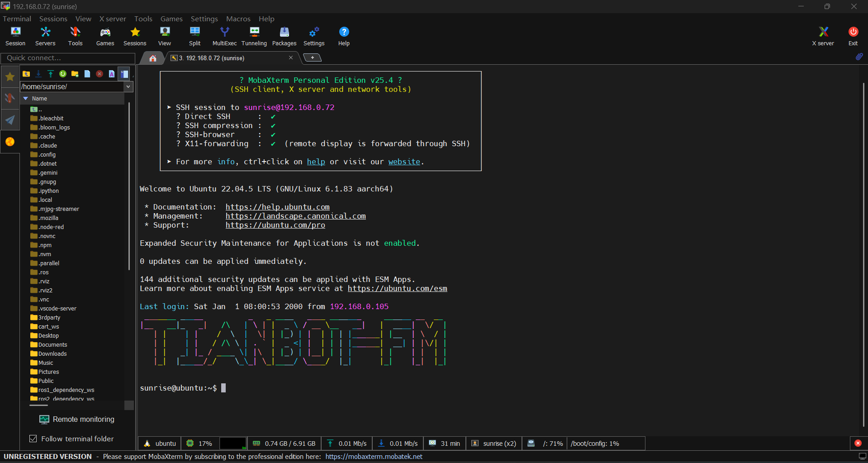
Task: Expand the /home/sunrise/ path dropdown
Action: [128, 86]
